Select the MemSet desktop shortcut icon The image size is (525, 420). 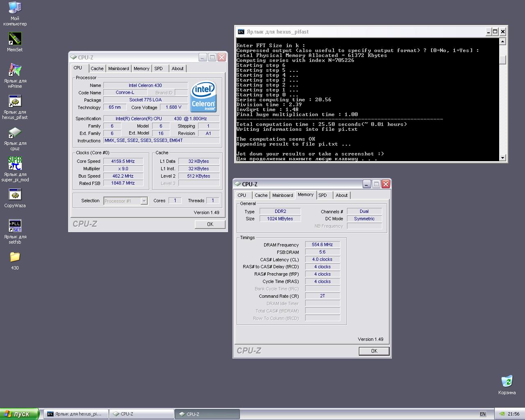tap(15, 39)
